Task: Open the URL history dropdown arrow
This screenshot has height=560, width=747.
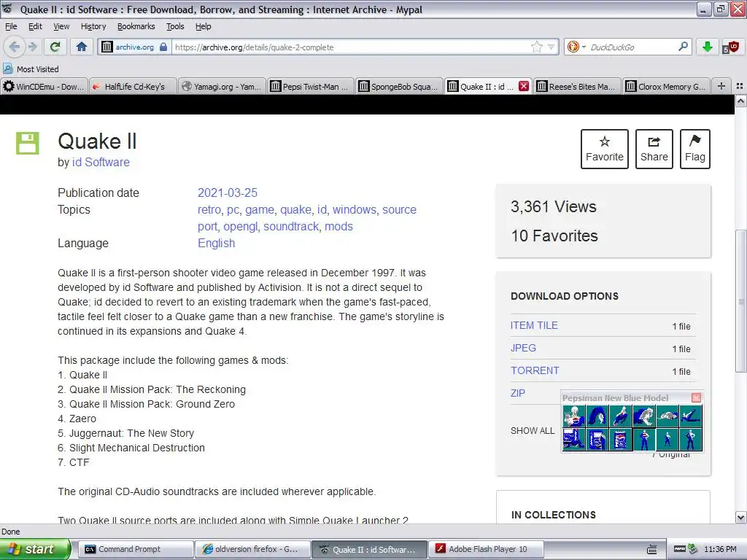Action: (551, 47)
